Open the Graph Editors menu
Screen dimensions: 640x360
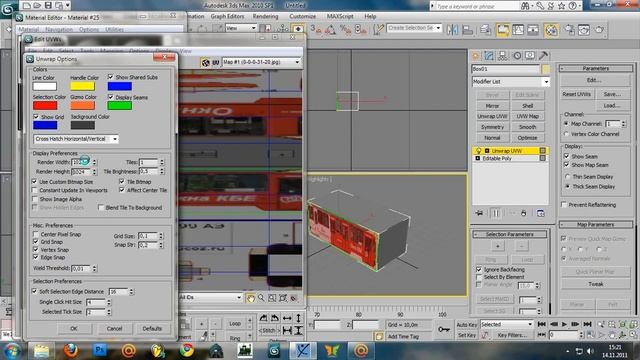(227, 16)
